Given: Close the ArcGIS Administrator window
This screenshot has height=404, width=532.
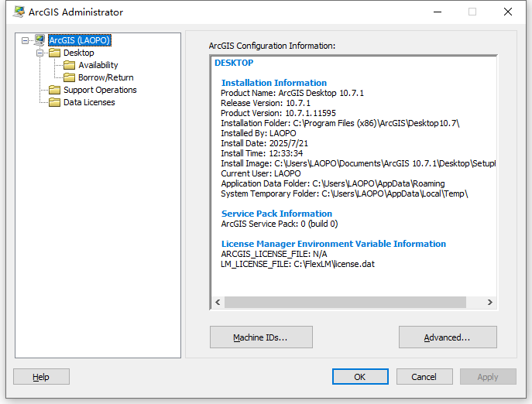Looking at the screenshot, I should [x=508, y=12].
